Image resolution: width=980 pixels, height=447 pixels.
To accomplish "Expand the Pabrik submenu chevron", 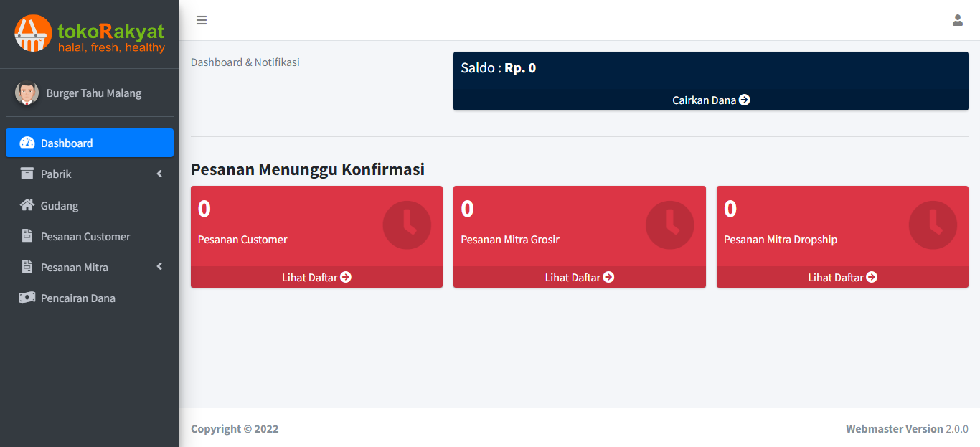I will coord(159,174).
